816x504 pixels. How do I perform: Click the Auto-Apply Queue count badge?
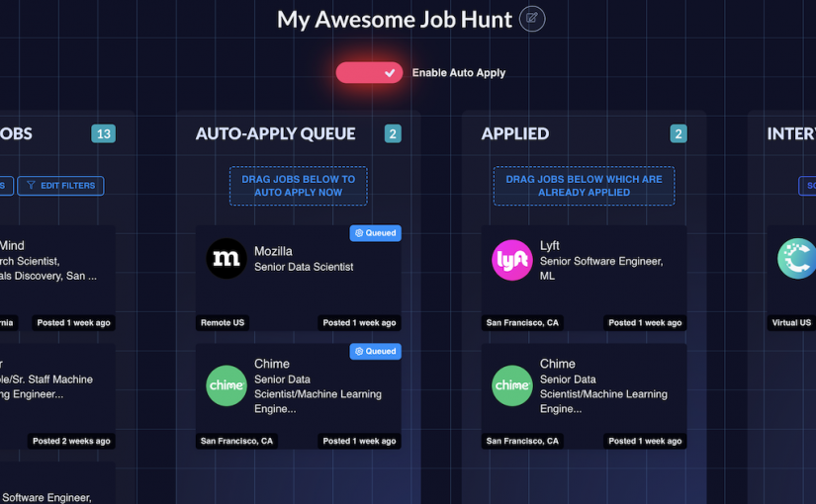click(x=393, y=133)
